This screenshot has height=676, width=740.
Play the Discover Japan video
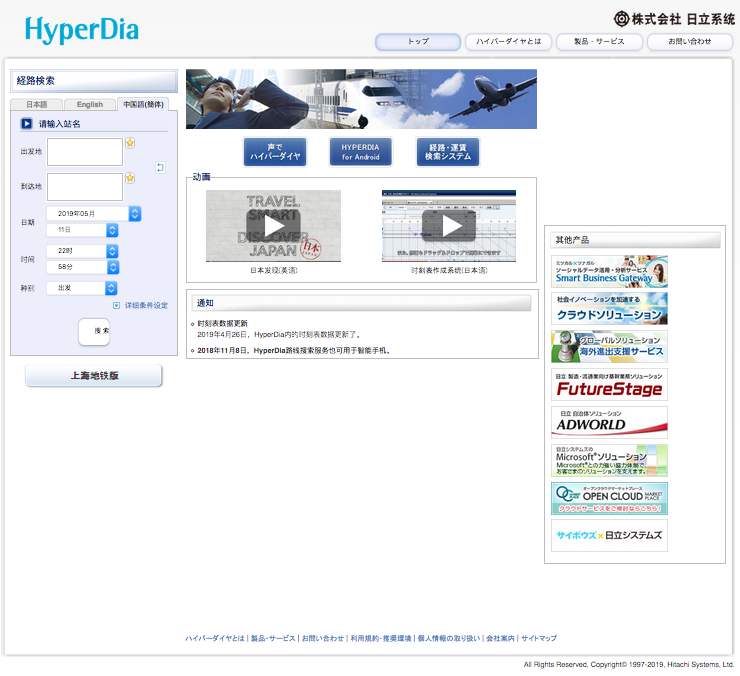pos(273,226)
